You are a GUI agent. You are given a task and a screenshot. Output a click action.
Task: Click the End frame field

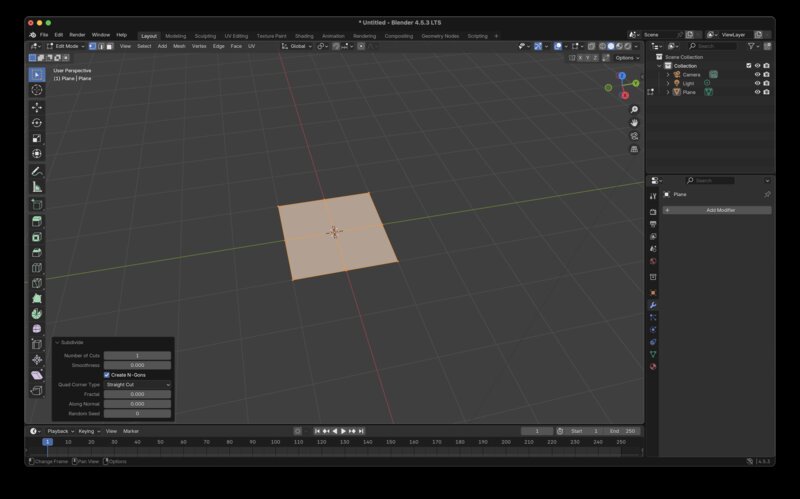(x=623, y=431)
